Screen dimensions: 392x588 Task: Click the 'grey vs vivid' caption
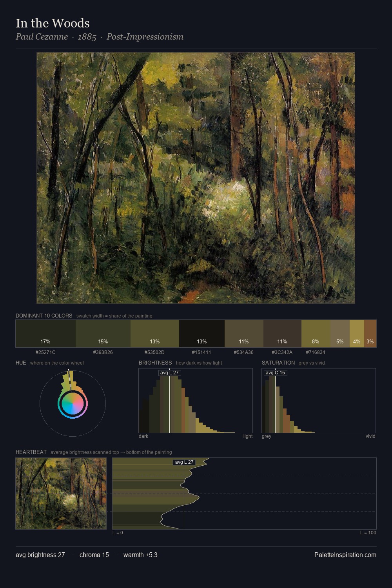pyautogui.click(x=312, y=363)
